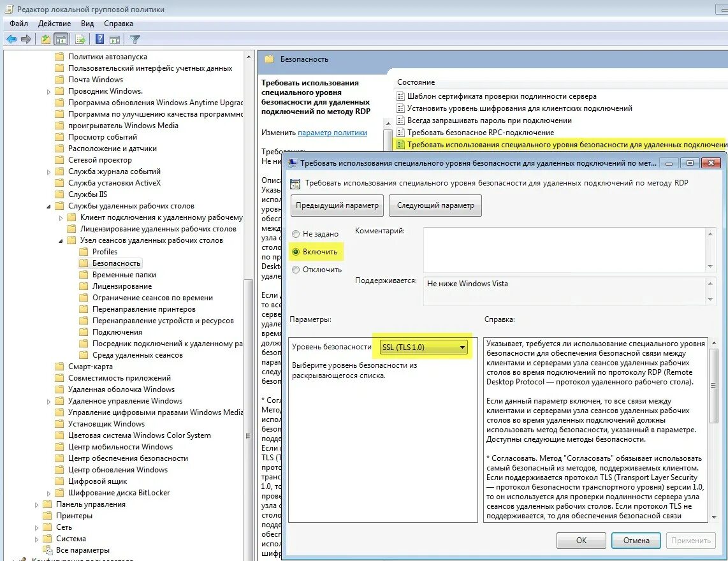Select 'Ограничение сеансов по времени' tree item
The image size is (728, 561).
[x=152, y=298]
